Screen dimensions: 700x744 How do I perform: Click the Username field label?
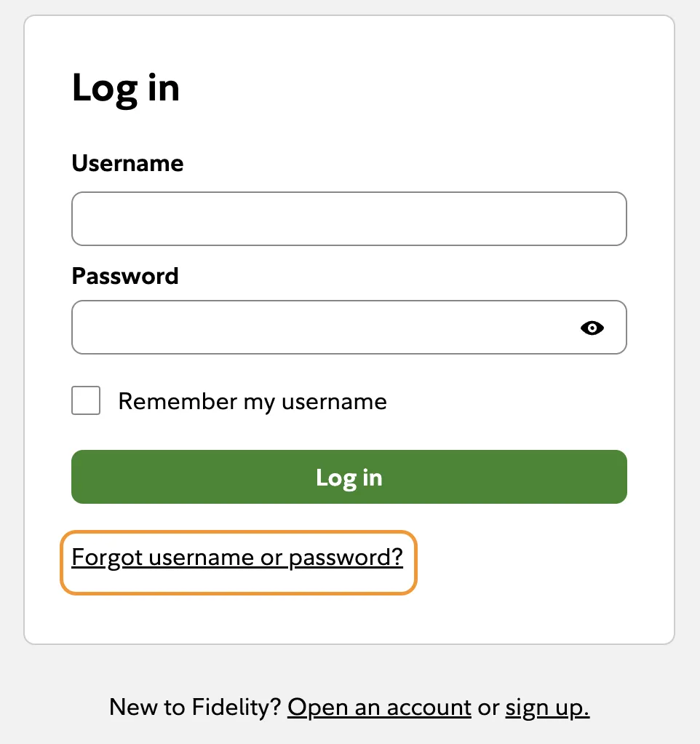pos(127,163)
